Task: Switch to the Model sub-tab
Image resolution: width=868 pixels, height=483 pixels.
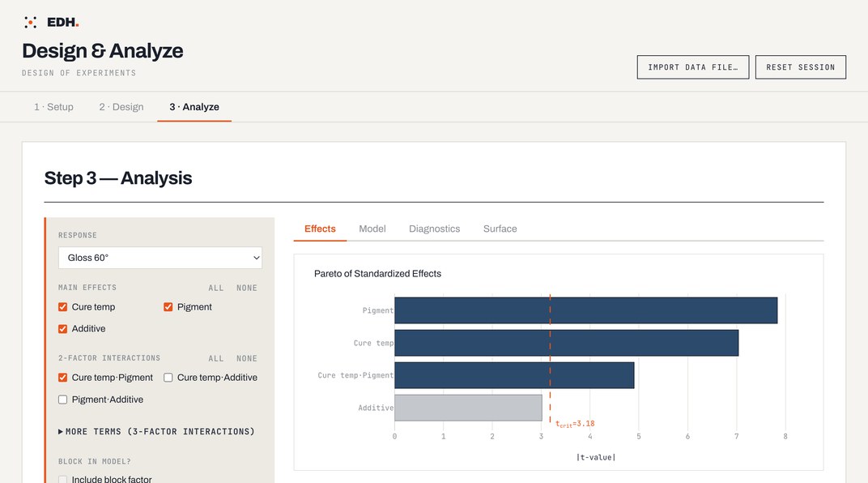Action: coord(372,229)
